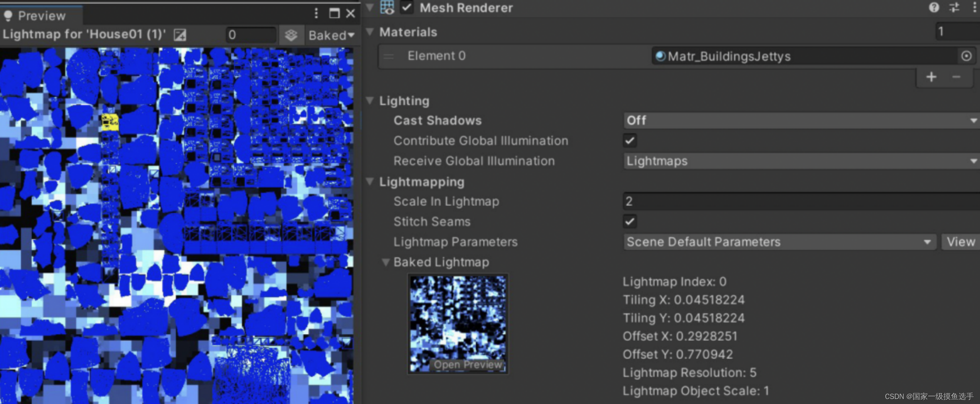Click the mip level layers icon
Viewport: 980px width, 404px height.
pyautogui.click(x=291, y=35)
